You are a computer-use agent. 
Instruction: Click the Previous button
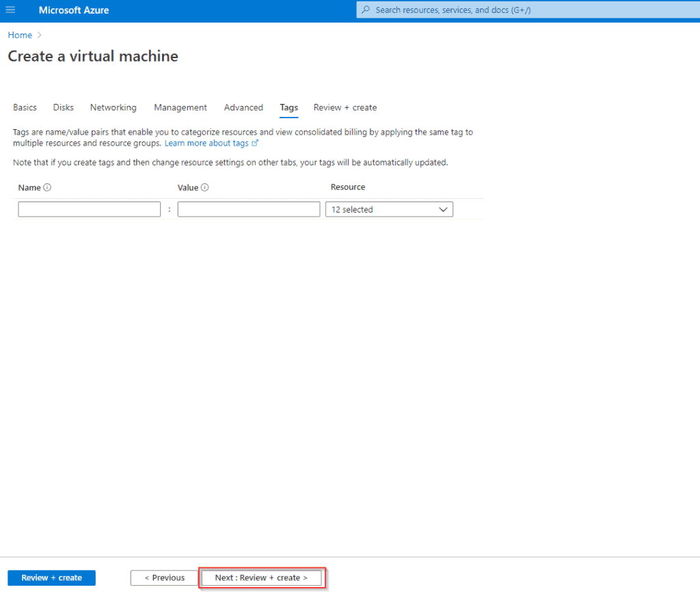pos(164,577)
